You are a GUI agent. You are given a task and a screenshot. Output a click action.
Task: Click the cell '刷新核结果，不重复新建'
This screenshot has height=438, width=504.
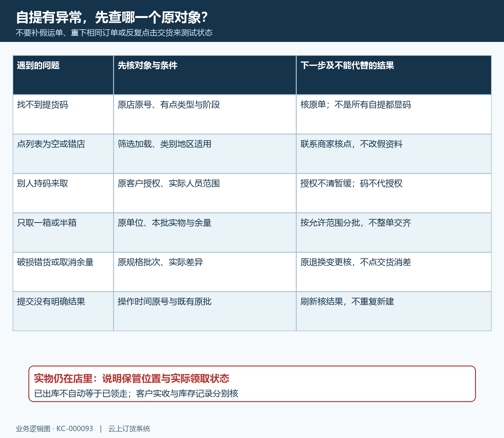point(394,311)
